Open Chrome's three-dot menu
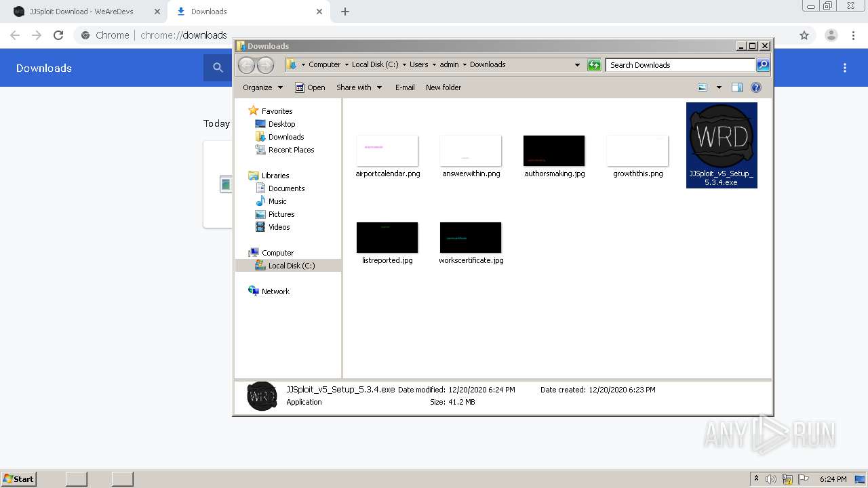The image size is (868, 488). [854, 35]
